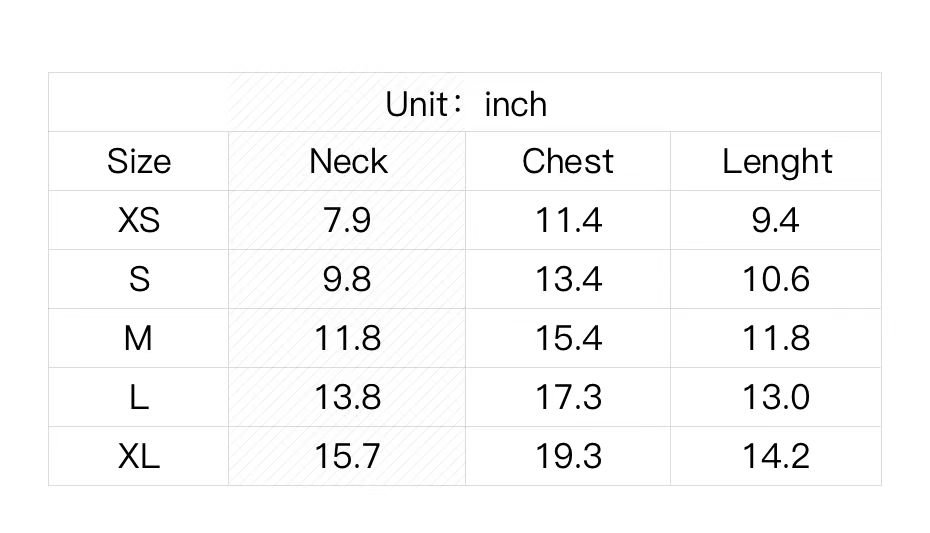Select the XS chest value 11.4
The image size is (930, 533).
coord(568,220)
